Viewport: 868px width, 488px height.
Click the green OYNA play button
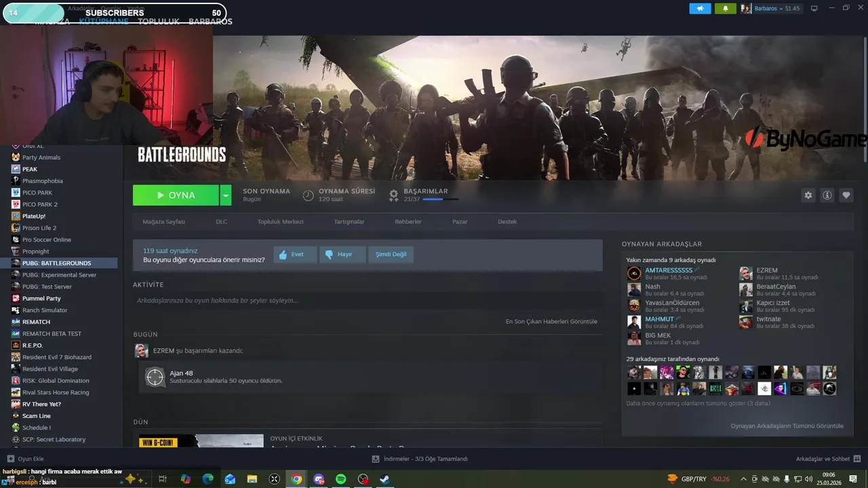coord(176,195)
